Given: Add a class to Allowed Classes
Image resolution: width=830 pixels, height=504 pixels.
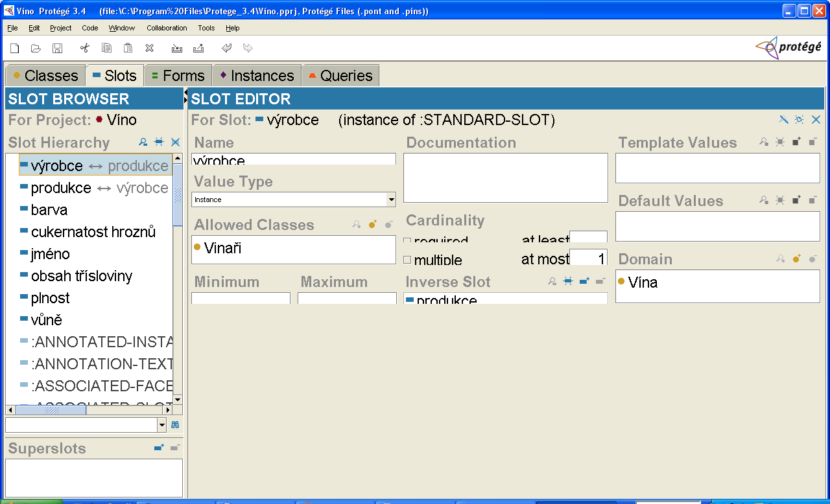Looking at the screenshot, I should (x=373, y=224).
